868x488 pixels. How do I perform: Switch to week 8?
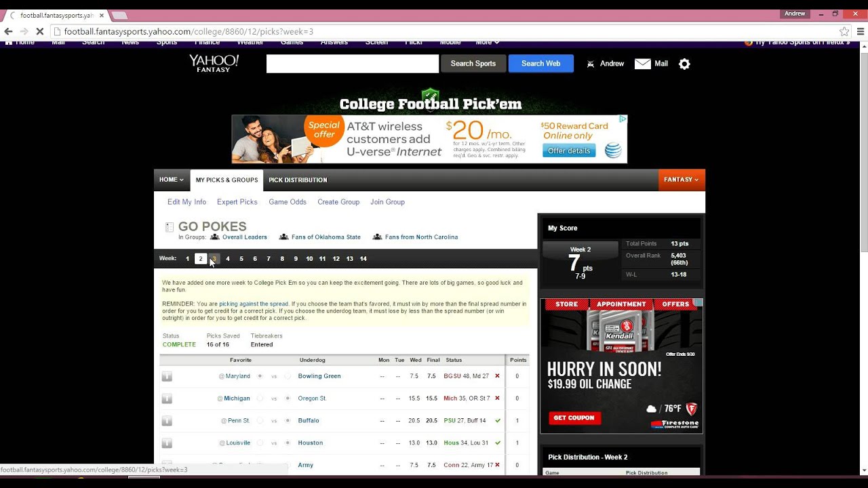pos(282,259)
